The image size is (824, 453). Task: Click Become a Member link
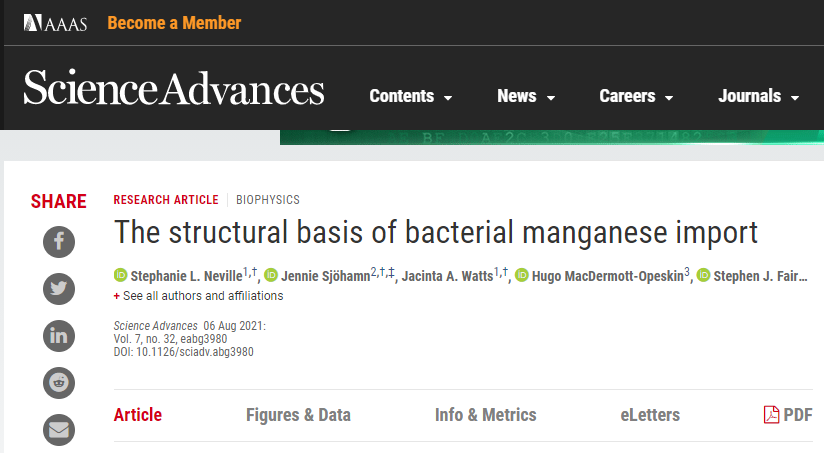[174, 22]
